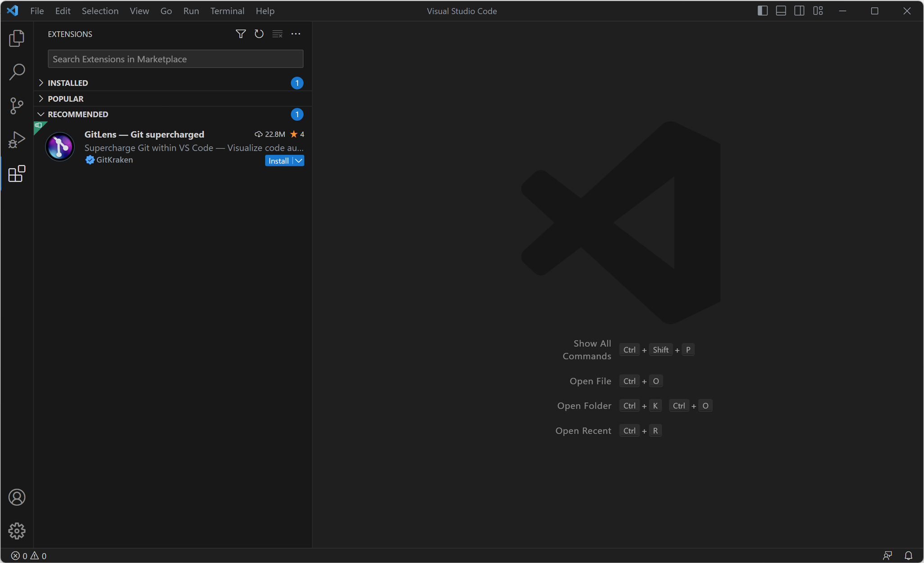This screenshot has width=924, height=563.
Task: Open the Explorer view in activity bar
Action: (x=17, y=38)
